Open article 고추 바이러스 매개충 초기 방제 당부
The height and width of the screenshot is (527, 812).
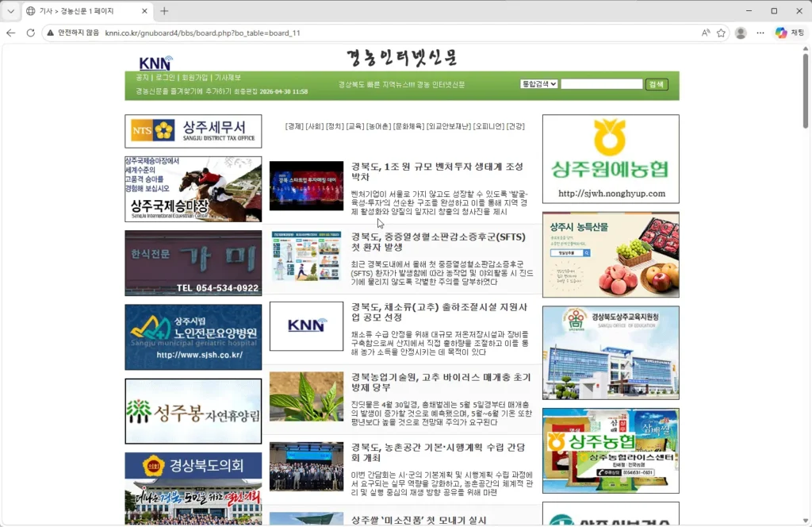point(441,382)
